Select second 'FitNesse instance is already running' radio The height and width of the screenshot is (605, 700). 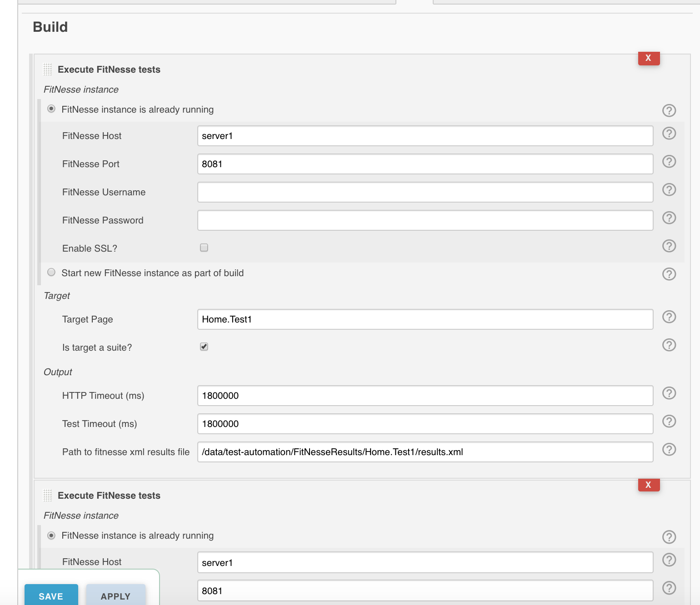(51, 535)
